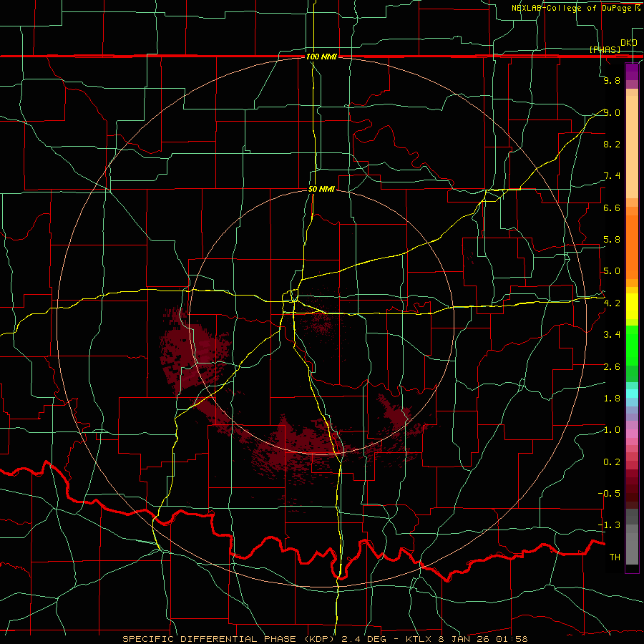Click the 100 NMI range ring label

[x=321, y=57]
